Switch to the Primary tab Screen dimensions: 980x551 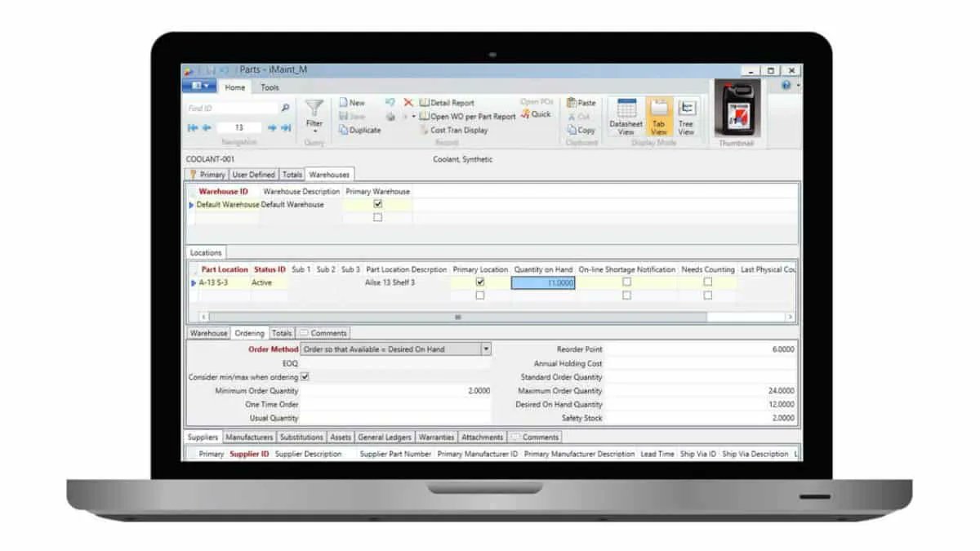(207, 175)
